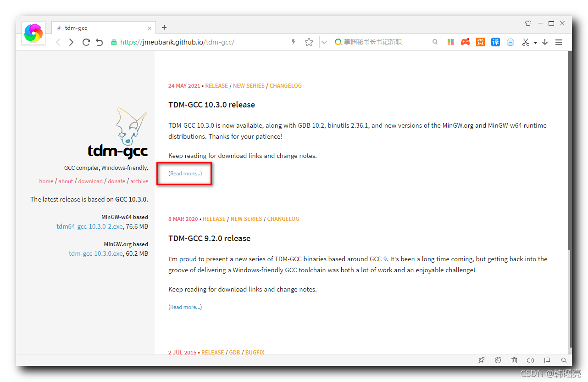588x382 pixels.
Task: Close the tdm-gcc tab
Action: [x=149, y=28]
